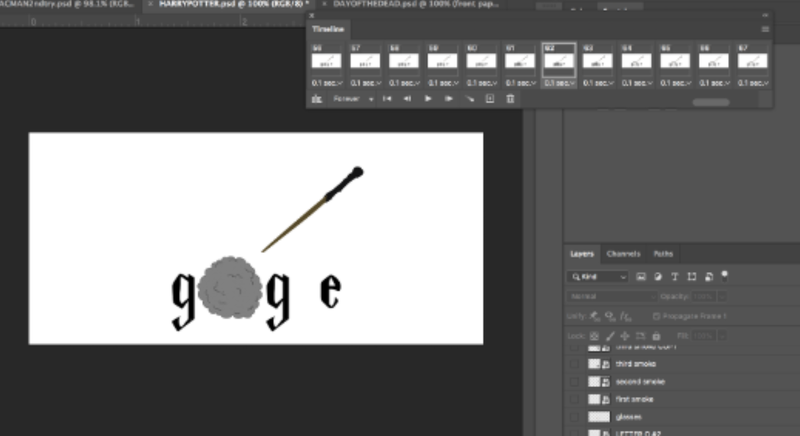Unify layer style icon
The height and width of the screenshot is (436, 800).
click(626, 317)
